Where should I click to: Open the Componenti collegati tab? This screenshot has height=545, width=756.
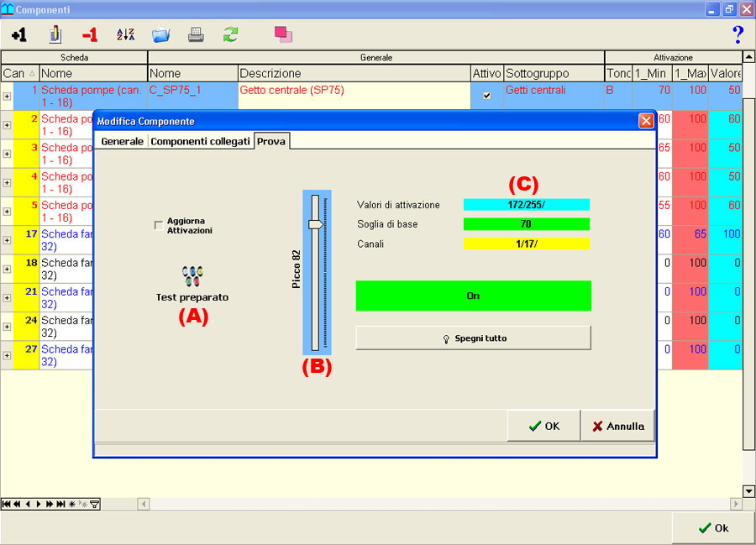200,141
